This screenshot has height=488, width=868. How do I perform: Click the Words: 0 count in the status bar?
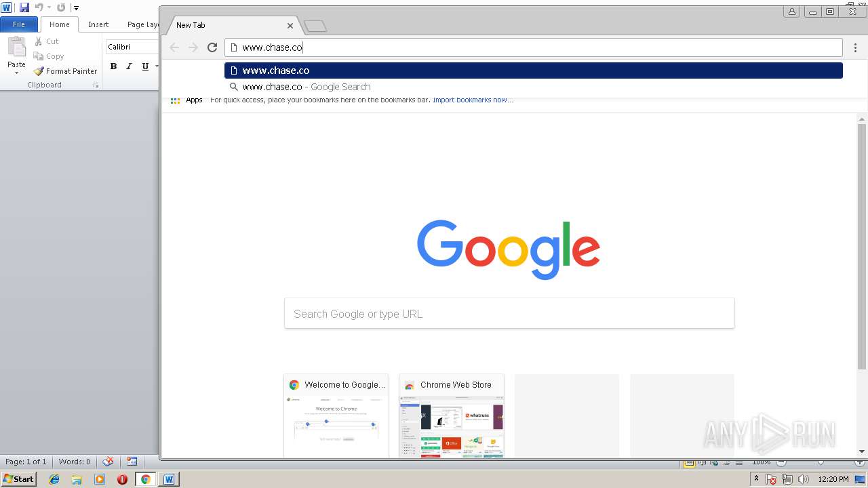tap(75, 462)
